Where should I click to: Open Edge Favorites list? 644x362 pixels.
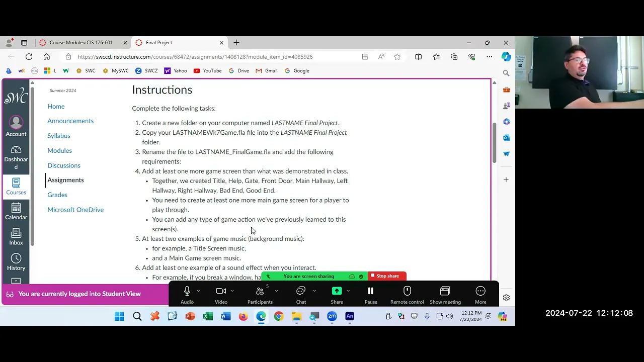click(436, 57)
